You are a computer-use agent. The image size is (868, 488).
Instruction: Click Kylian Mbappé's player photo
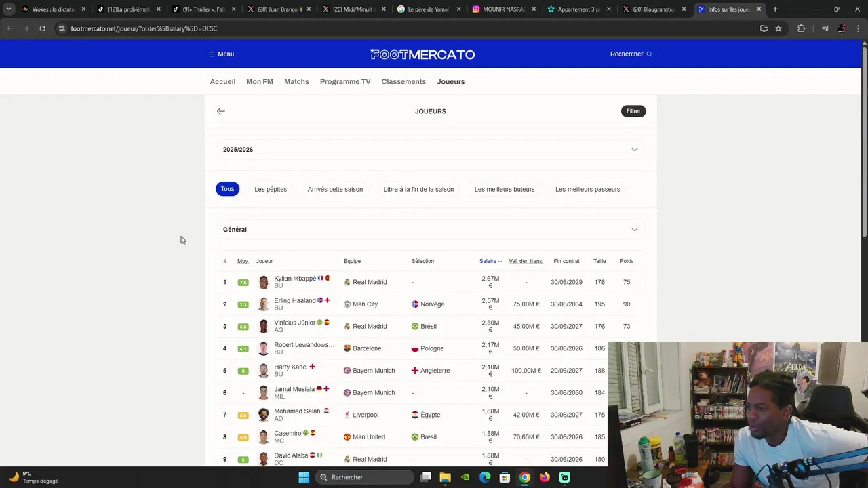click(x=264, y=282)
